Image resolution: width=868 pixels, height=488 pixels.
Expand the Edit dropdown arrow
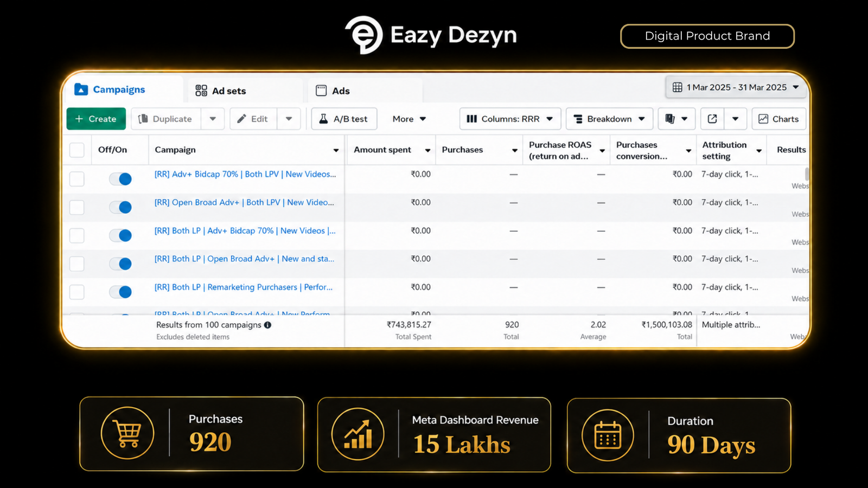[x=289, y=119]
